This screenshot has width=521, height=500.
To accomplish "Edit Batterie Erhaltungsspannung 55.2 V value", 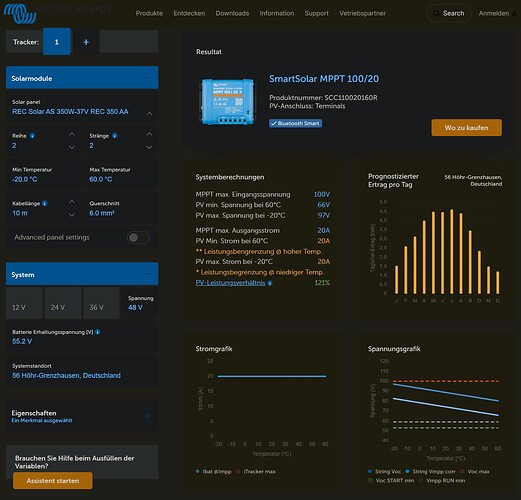I will [82, 337].
